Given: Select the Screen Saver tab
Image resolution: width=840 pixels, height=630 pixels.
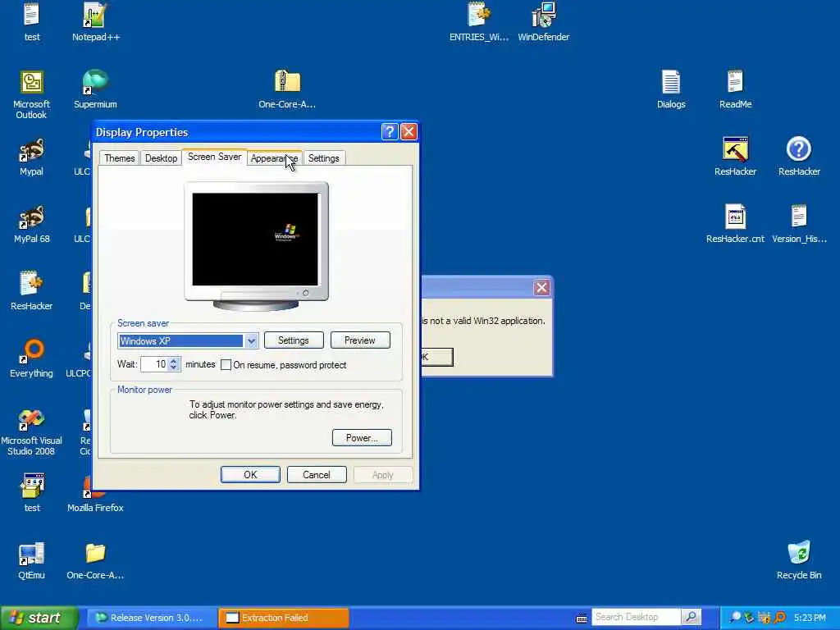Looking at the screenshot, I should 214,157.
